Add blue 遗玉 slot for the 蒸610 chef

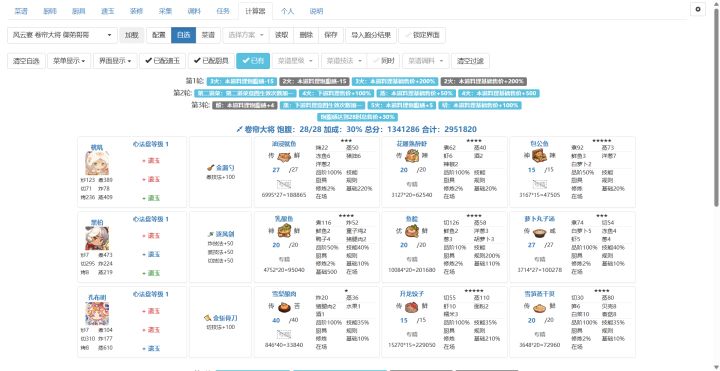click(x=151, y=348)
